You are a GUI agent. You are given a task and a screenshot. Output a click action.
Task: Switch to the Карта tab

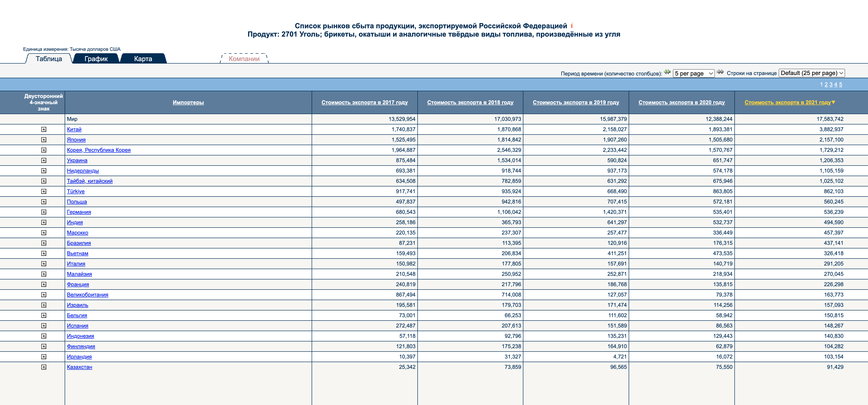click(x=143, y=59)
